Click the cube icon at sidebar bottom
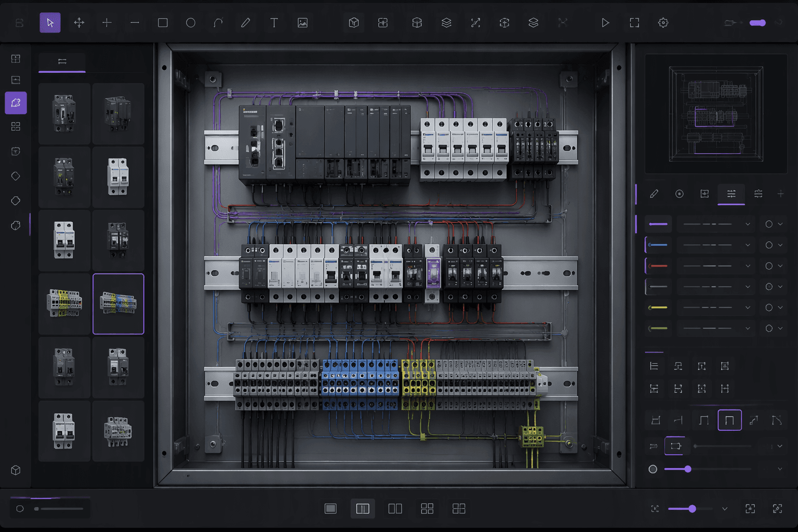Viewport: 798px width, 532px height. click(16, 470)
